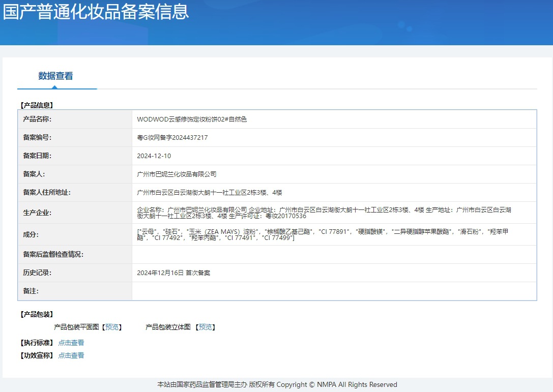Click the 备注 label cell

[x=75, y=291]
